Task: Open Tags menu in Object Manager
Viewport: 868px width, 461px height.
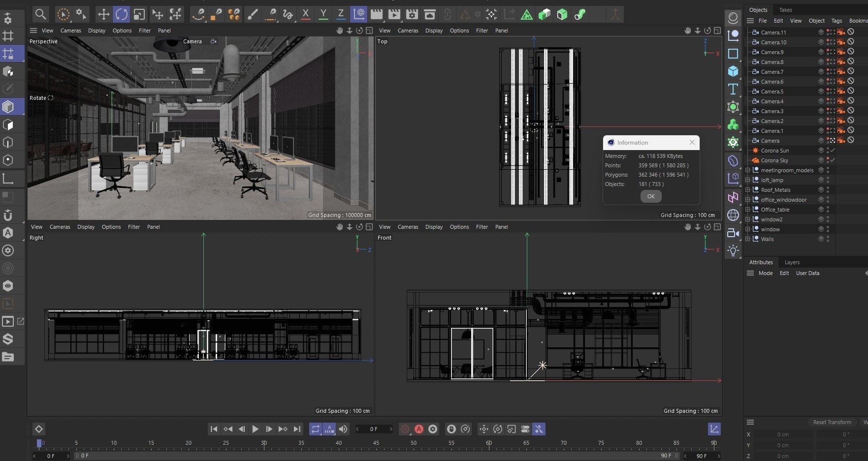Action: [836, 21]
